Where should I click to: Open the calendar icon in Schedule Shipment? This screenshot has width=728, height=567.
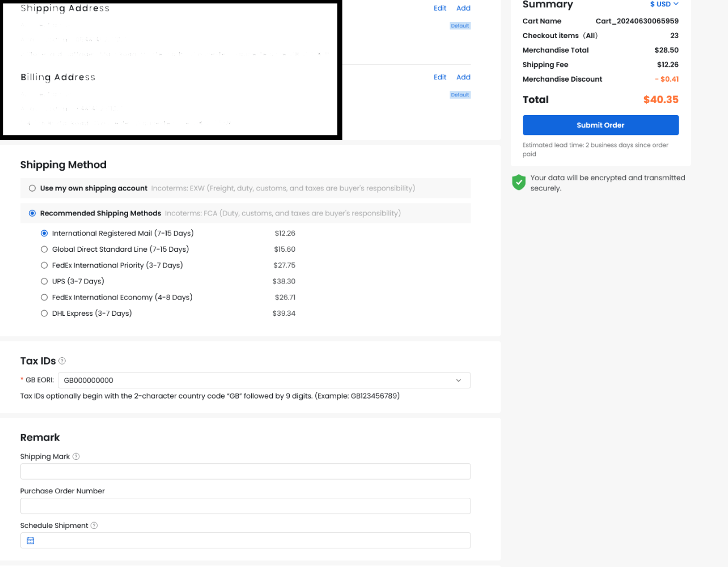pyautogui.click(x=31, y=541)
